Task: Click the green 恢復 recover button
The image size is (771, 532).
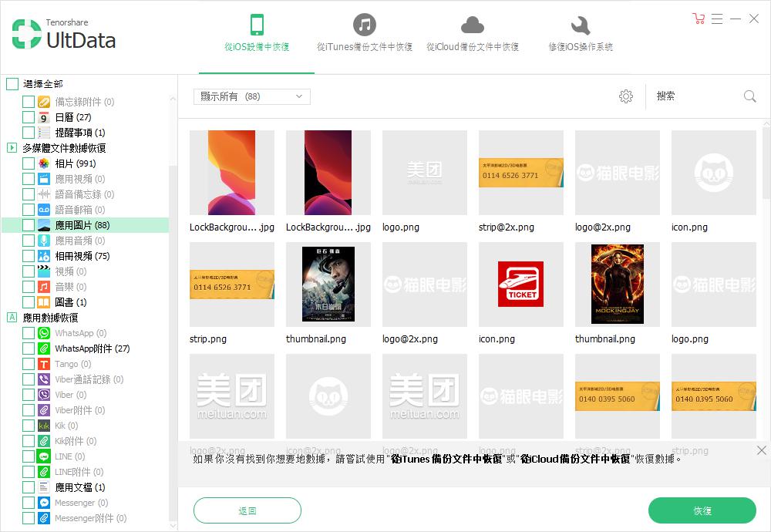Action: (x=702, y=511)
